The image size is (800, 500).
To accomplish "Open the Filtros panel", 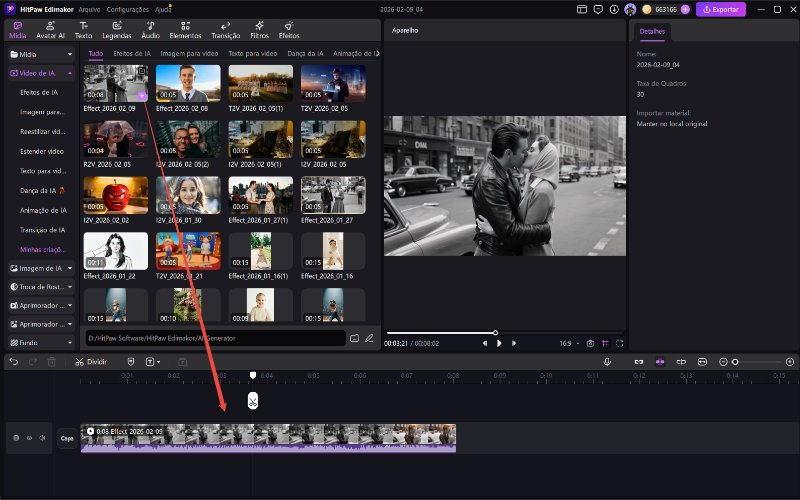I will coord(259,29).
